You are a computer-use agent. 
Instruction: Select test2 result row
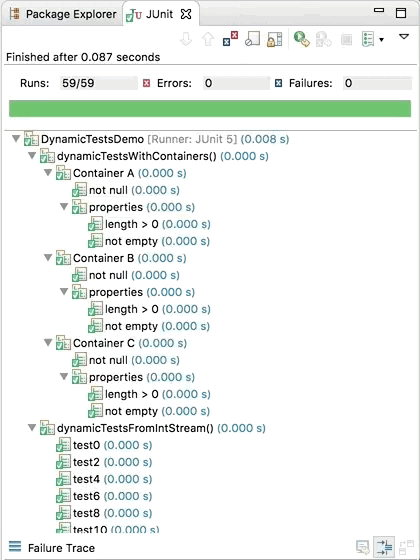[x=104, y=462]
